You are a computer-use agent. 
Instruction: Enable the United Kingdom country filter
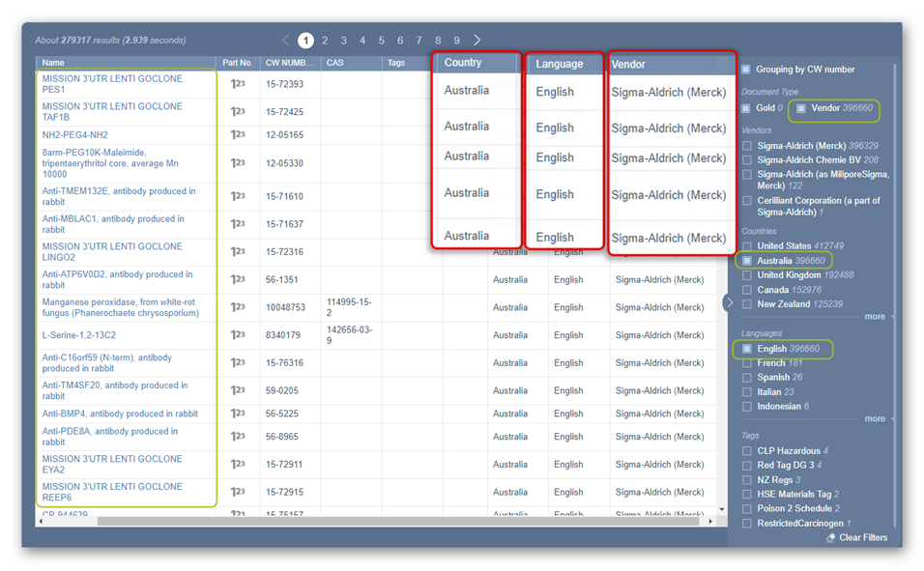click(747, 275)
